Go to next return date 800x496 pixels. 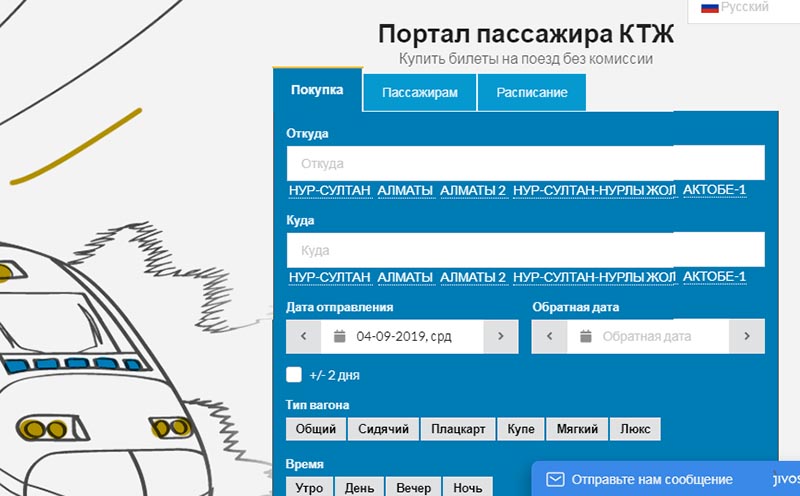747,336
